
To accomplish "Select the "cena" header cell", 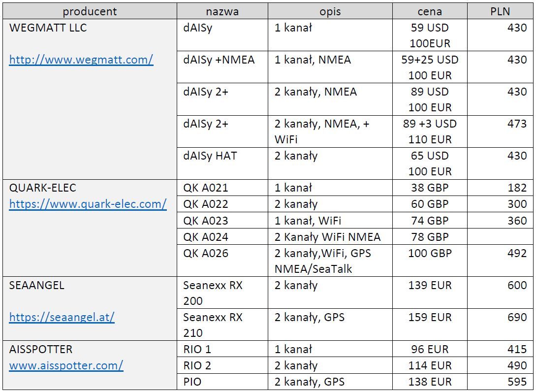I will [429, 11].
